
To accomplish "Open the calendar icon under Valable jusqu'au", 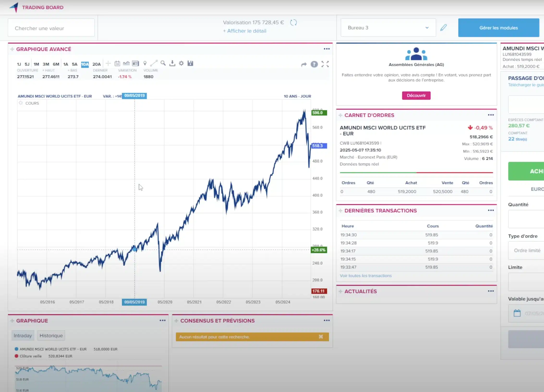I will (517, 313).
